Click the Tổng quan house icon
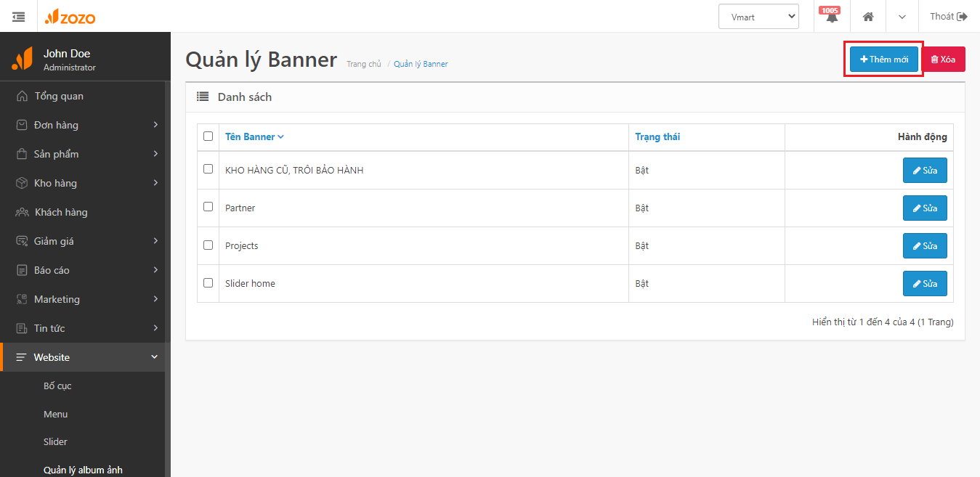The width and height of the screenshot is (980, 477). click(x=22, y=96)
